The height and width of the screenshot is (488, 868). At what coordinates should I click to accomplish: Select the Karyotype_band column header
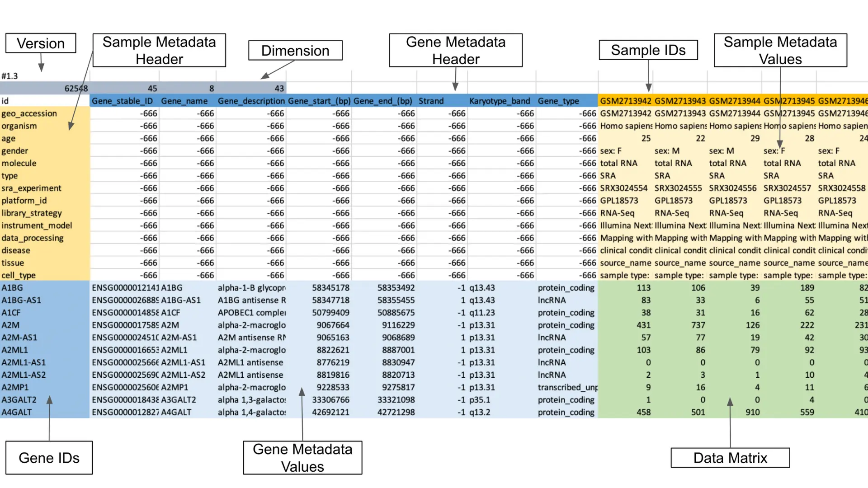(x=499, y=101)
